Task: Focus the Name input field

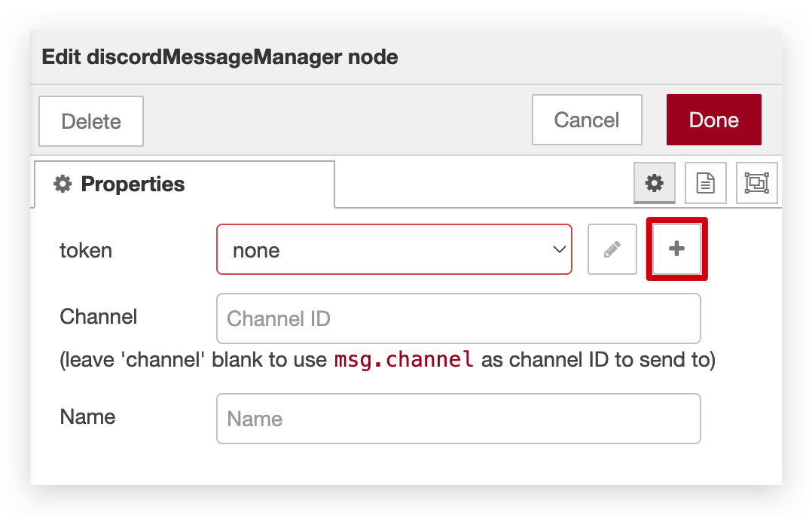Action: tap(458, 418)
